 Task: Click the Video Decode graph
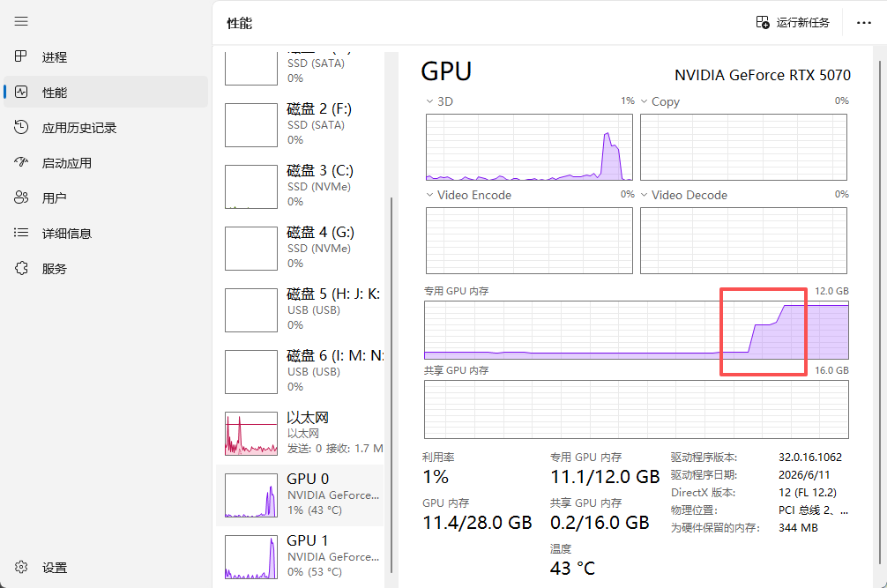pos(743,241)
